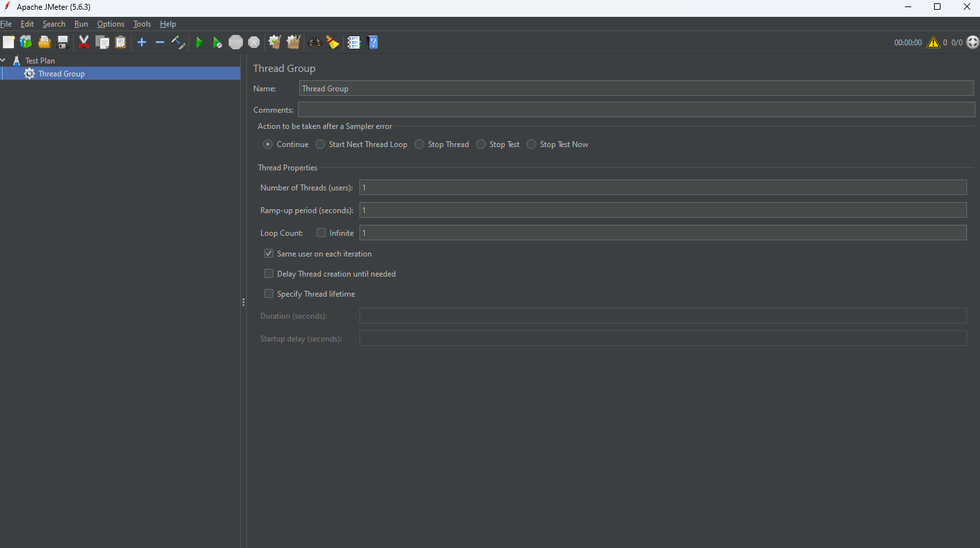
Task: Uncheck Same user on each iteration
Action: (x=268, y=253)
